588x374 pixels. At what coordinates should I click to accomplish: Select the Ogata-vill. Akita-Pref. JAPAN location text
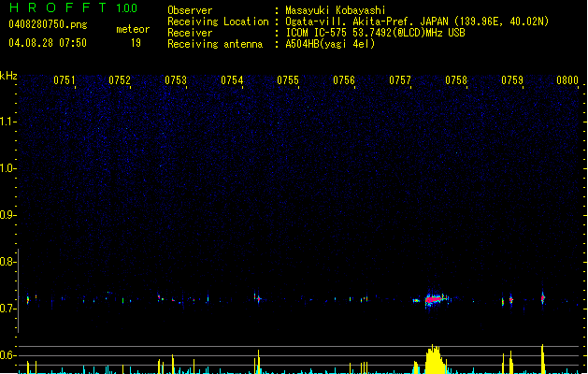point(417,22)
